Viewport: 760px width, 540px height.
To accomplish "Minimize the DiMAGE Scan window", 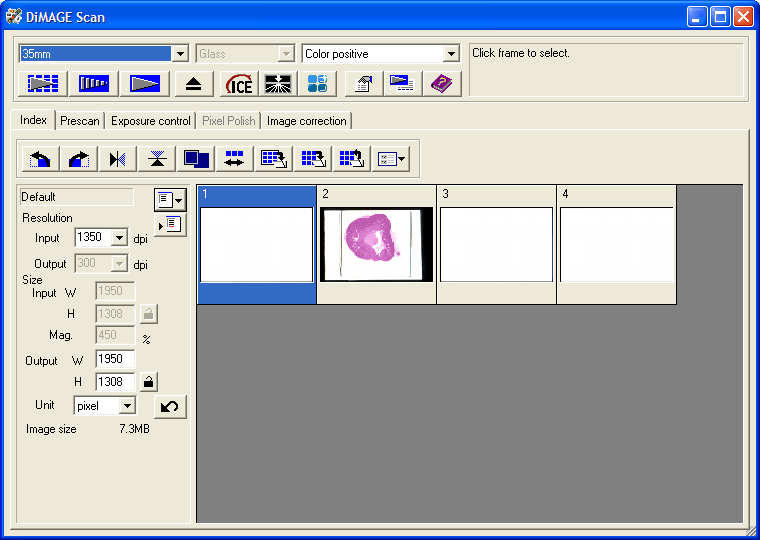I will tap(697, 17).
